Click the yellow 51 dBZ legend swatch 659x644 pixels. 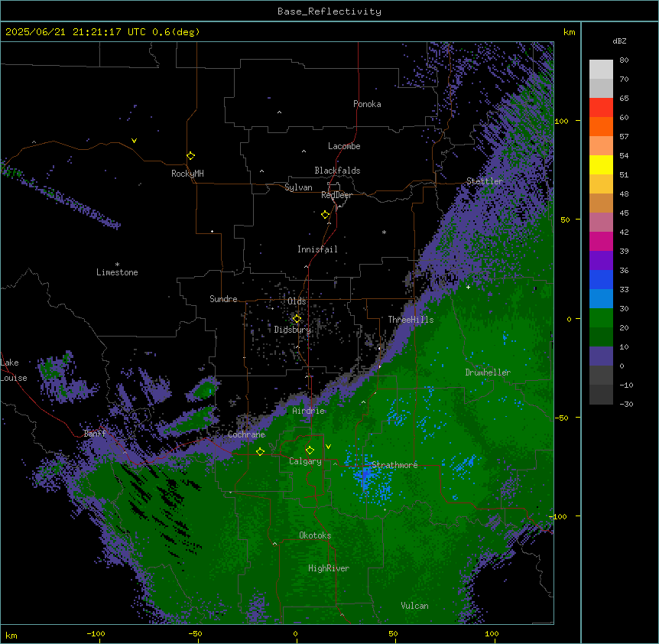click(601, 164)
